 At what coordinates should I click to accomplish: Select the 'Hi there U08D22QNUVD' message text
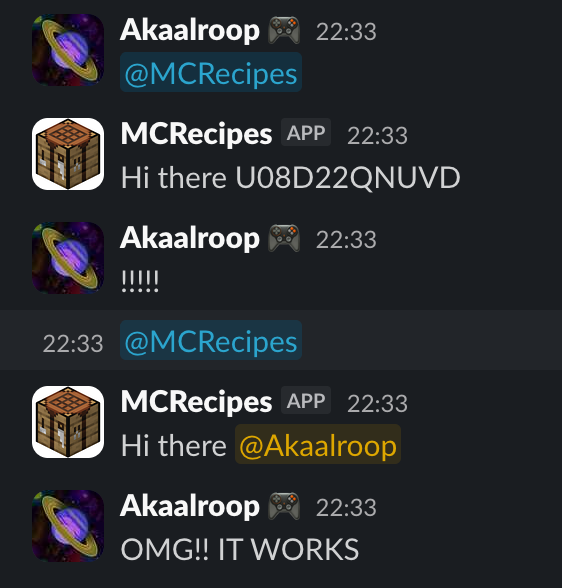click(291, 177)
